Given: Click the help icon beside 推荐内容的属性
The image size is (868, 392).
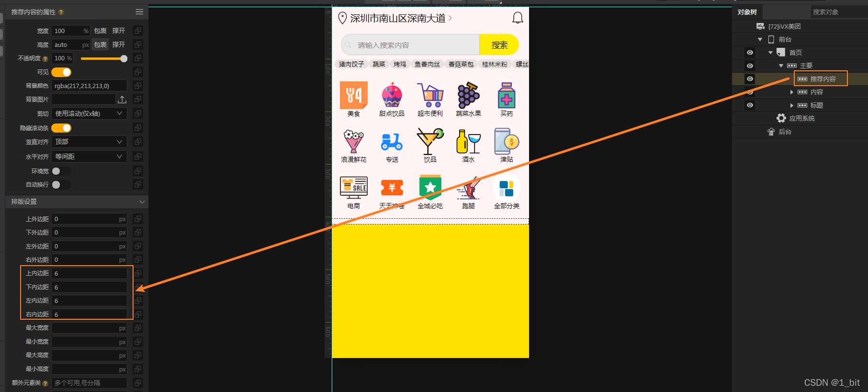Looking at the screenshot, I should [61, 12].
